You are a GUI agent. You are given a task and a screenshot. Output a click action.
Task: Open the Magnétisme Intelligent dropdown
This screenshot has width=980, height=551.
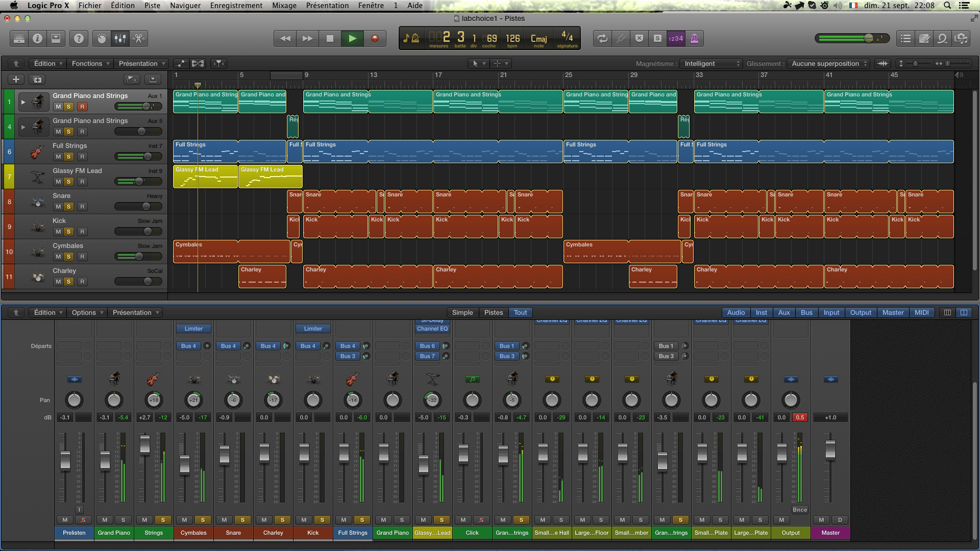[712, 64]
